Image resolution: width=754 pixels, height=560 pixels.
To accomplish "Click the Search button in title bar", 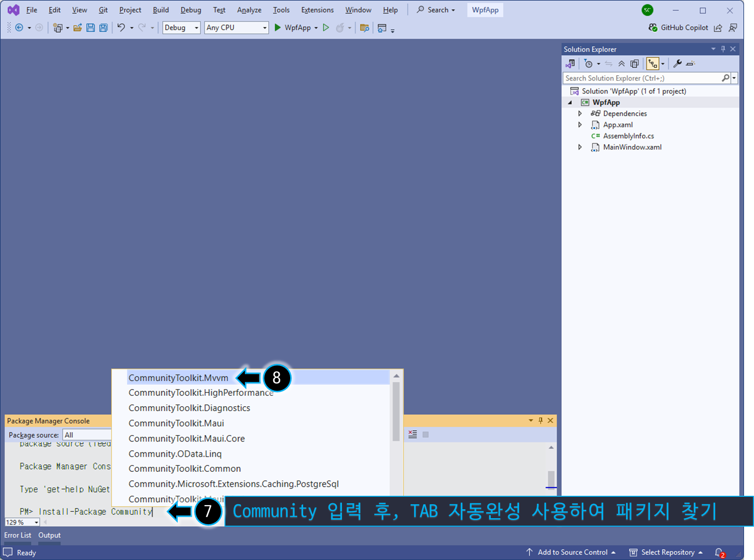I will 436,10.
